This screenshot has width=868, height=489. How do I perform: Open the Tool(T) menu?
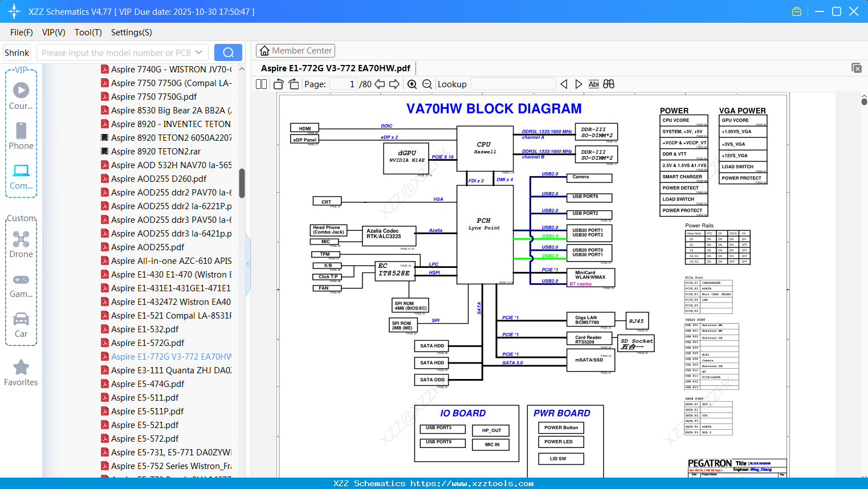[88, 32]
